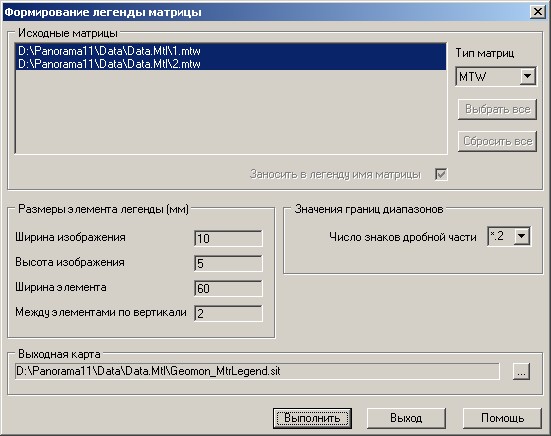Toggle Заносить в легенду имя матрицы checkbox

tap(441, 174)
